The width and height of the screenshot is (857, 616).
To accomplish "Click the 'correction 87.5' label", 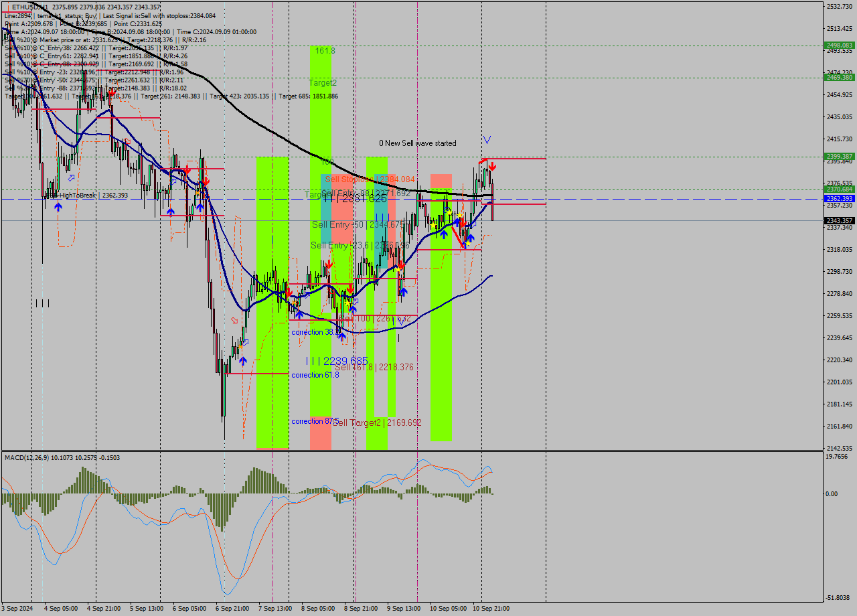I will point(315,421).
